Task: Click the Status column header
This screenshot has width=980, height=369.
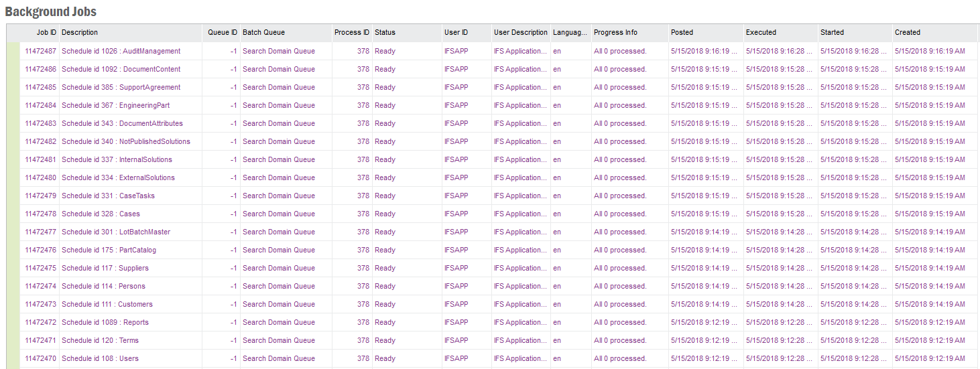Action: pyautogui.click(x=385, y=32)
